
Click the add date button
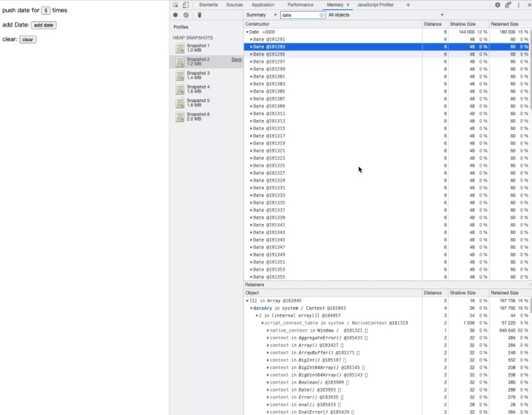coord(44,25)
